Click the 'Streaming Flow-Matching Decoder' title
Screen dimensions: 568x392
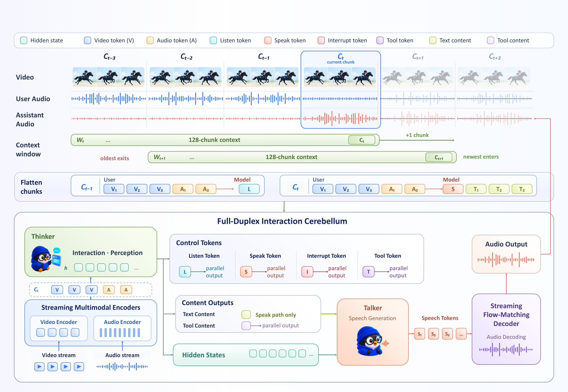pos(506,315)
